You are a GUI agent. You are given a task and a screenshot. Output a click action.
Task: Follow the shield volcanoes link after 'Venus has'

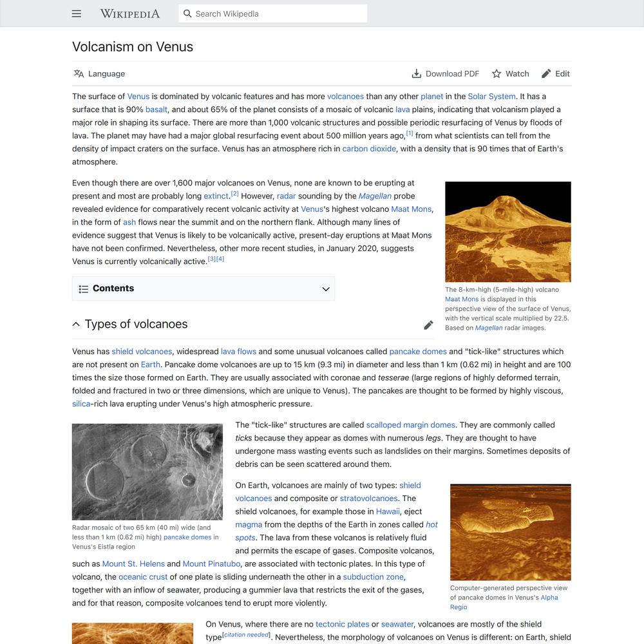[142, 352]
